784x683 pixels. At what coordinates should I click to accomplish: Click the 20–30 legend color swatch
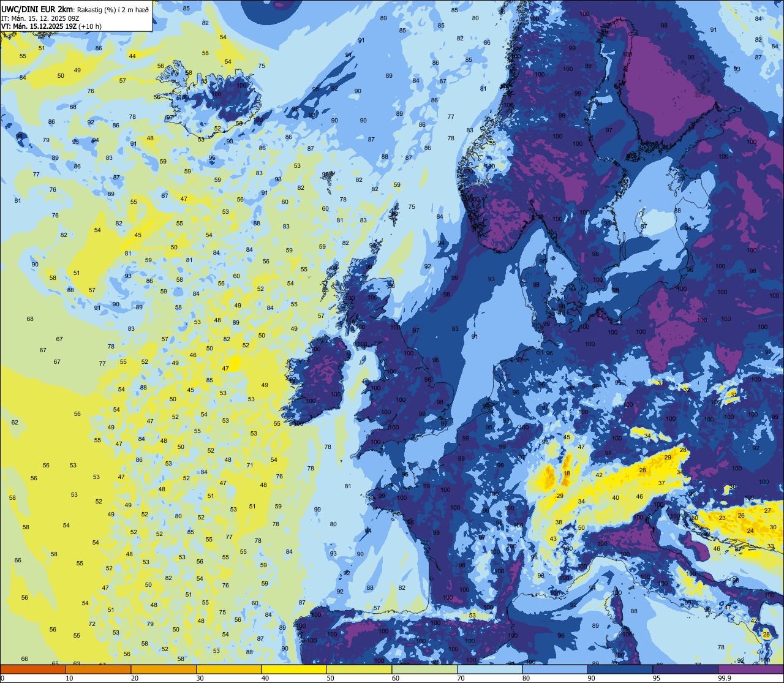point(164,670)
